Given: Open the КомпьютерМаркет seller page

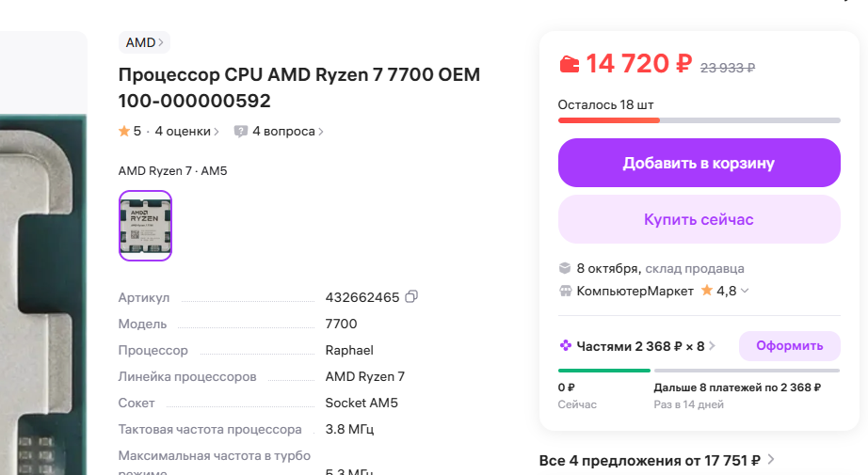Looking at the screenshot, I should [x=635, y=291].
